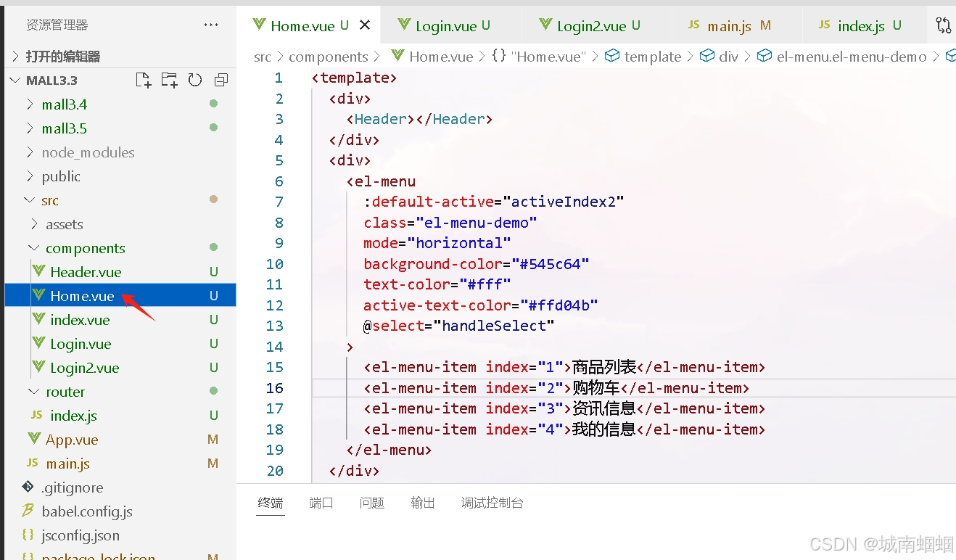This screenshot has height=560, width=956.
Task: Open the main.js editor tab
Action: [737, 25]
